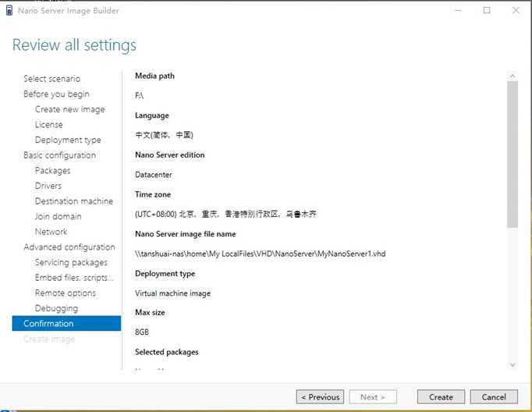The height and width of the screenshot is (412, 532).
Task: Click the Media path value F:\
Action: 139,96
